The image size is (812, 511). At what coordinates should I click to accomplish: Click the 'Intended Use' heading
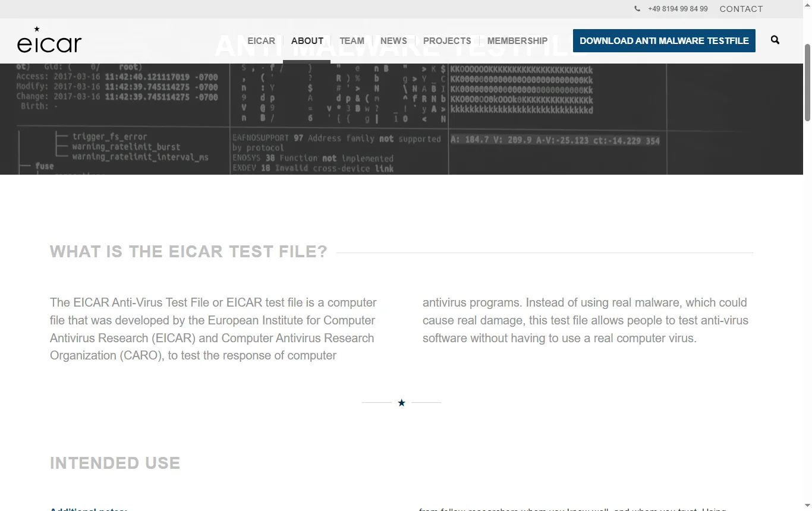pos(115,463)
